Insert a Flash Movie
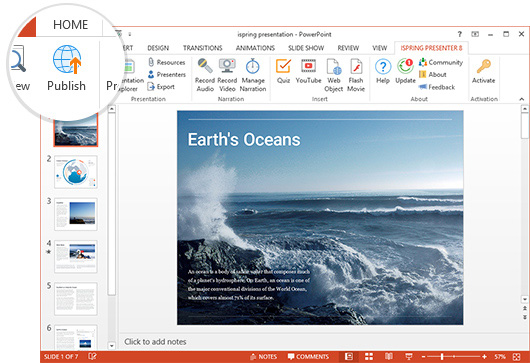 point(356,75)
